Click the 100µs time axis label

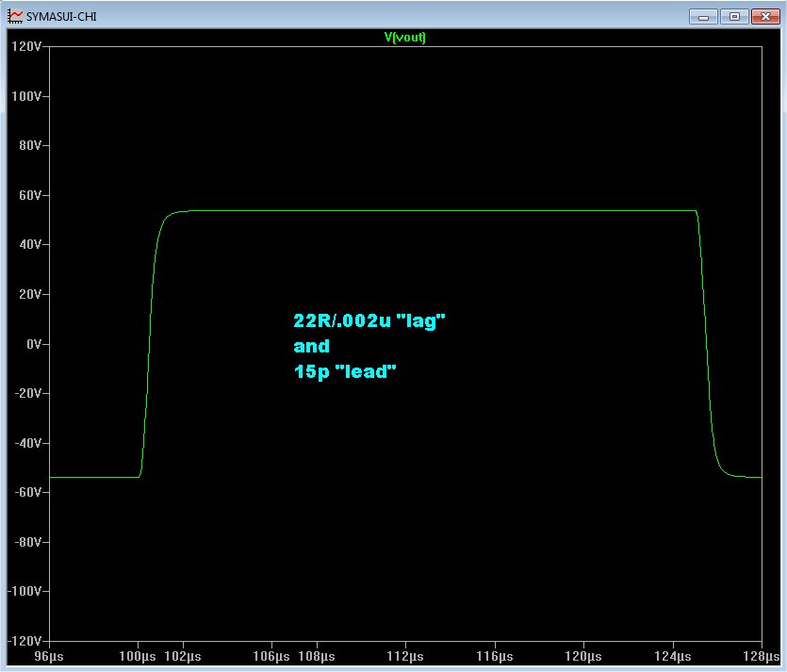coord(138,656)
